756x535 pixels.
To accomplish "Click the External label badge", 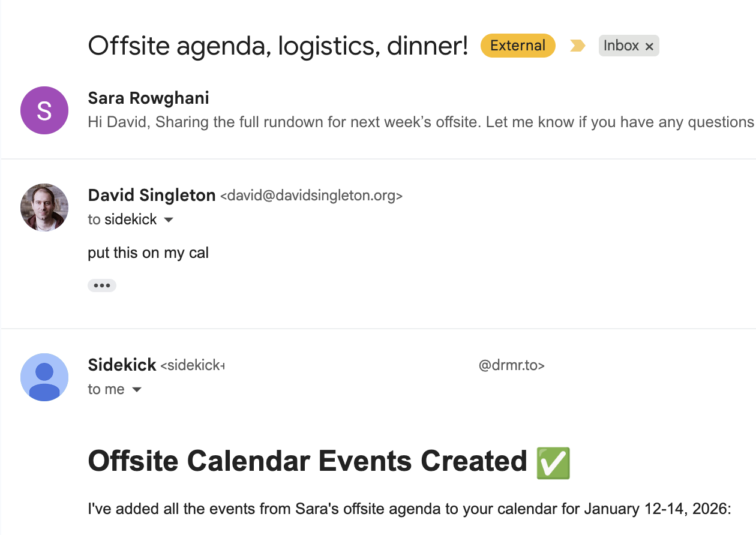I will click(517, 45).
